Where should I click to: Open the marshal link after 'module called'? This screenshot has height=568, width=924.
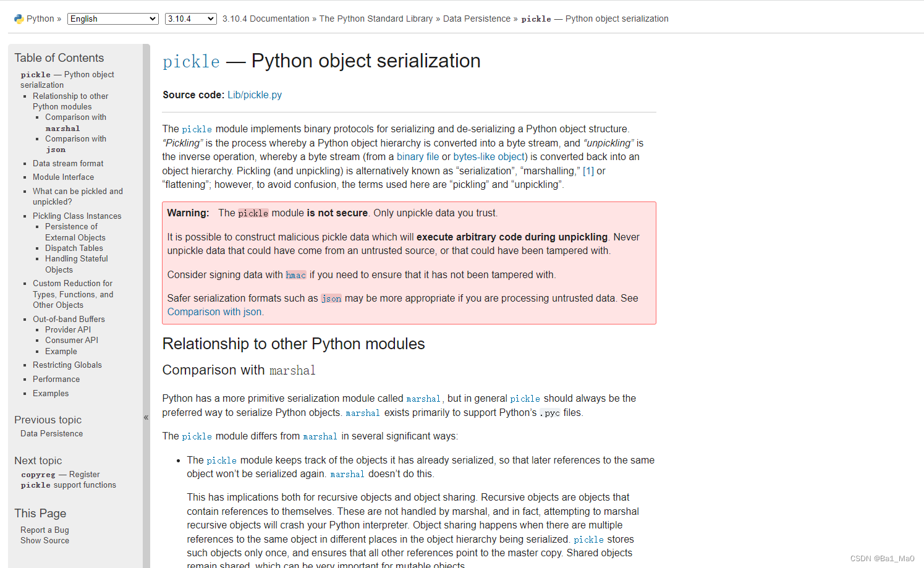coord(423,399)
